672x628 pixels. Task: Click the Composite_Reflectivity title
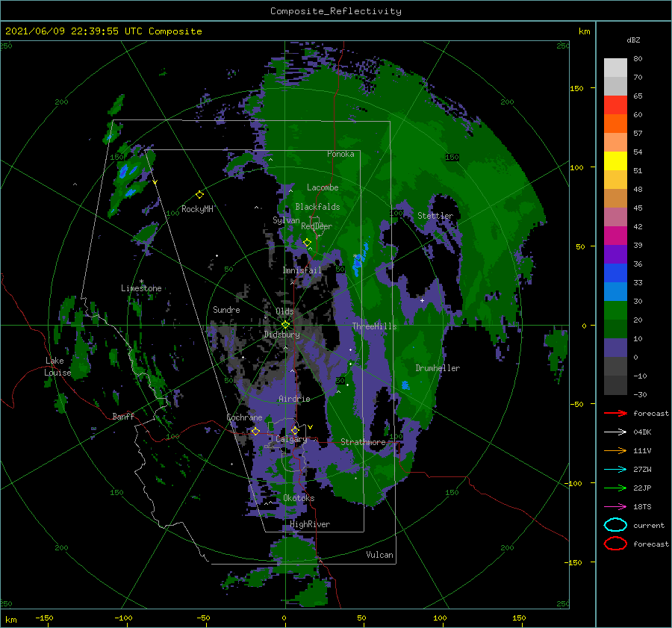pyautogui.click(x=335, y=11)
